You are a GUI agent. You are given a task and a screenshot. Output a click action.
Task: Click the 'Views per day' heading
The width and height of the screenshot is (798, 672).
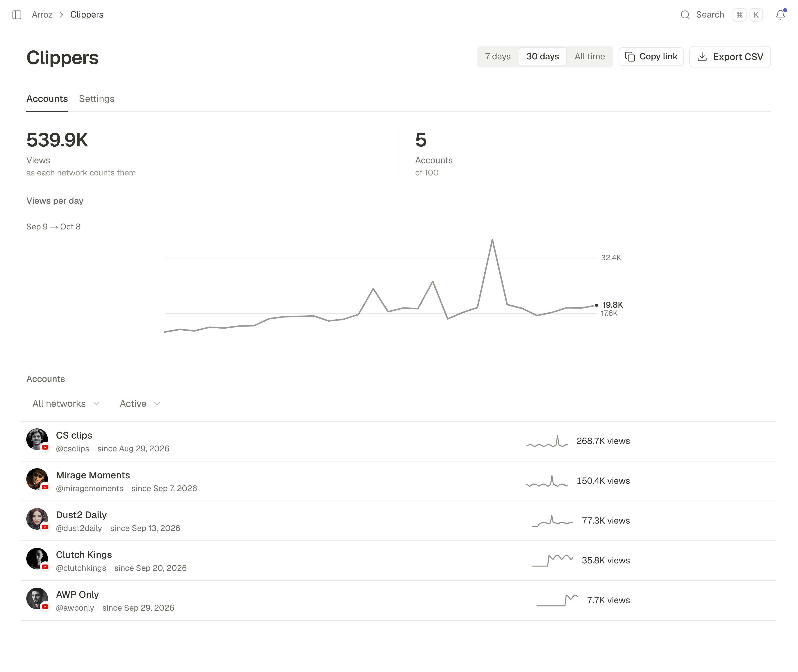coord(55,201)
